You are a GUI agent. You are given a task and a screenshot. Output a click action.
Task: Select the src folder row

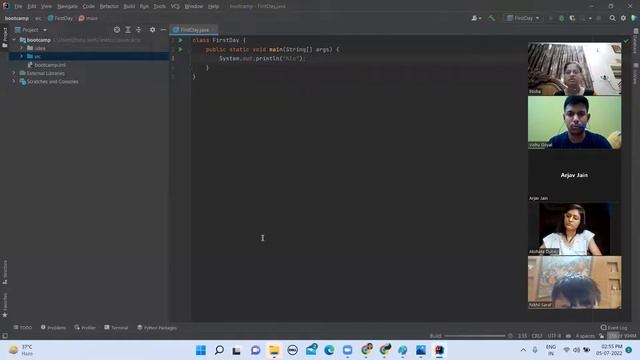point(89,56)
